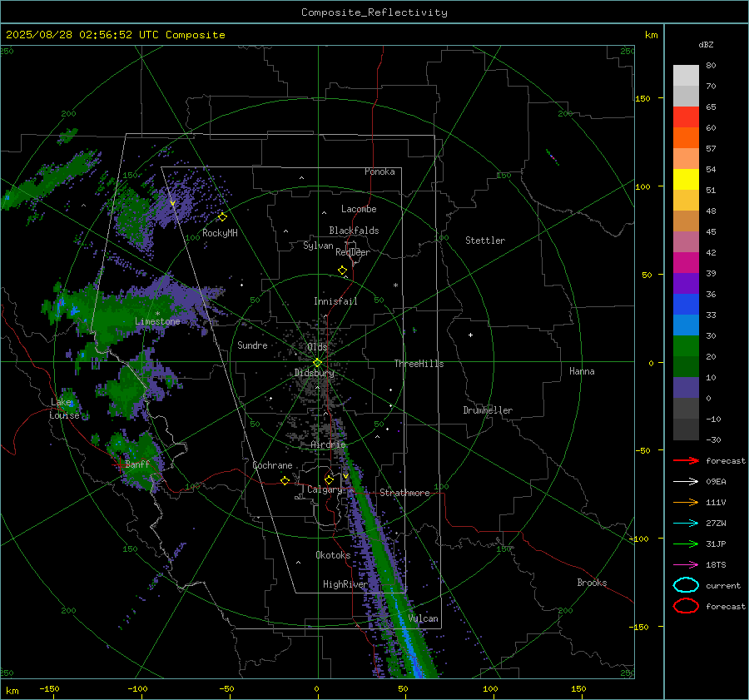The image size is (749, 700).
Task: Click the RedDeer city label
Action: [x=353, y=252]
